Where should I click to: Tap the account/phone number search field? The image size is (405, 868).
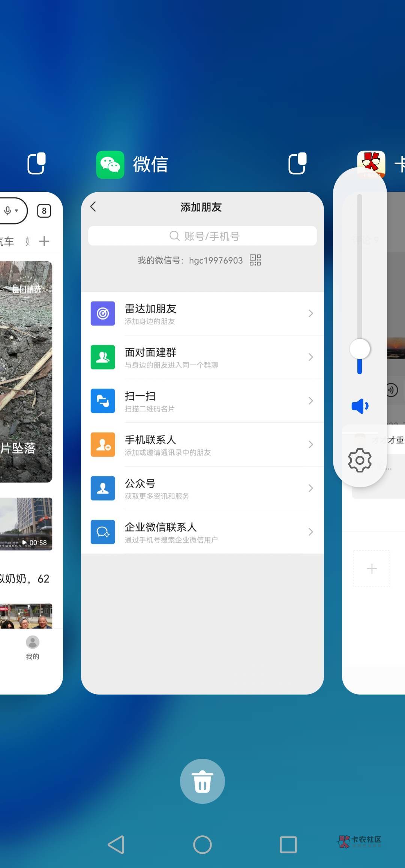pyautogui.click(x=202, y=236)
